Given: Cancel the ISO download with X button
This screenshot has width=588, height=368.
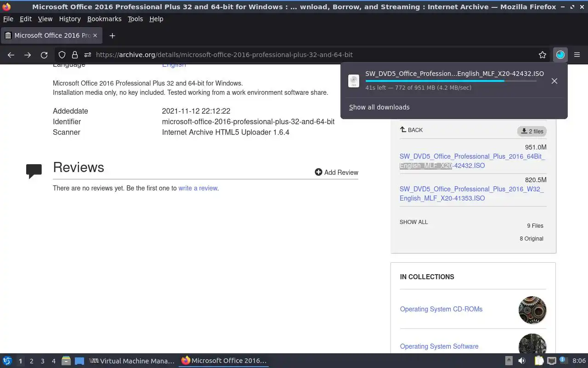Looking at the screenshot, I should point(554,81).
